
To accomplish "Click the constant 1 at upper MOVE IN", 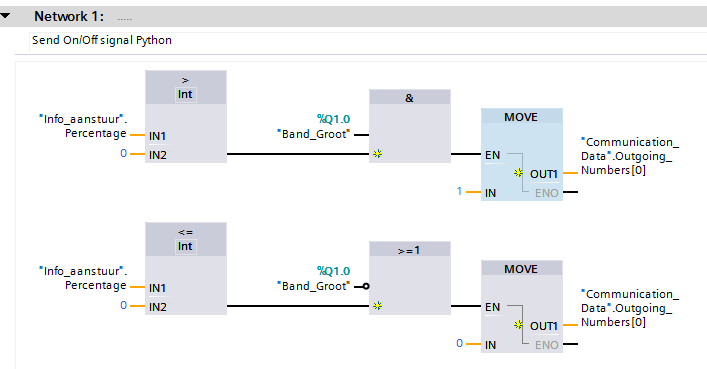I will [x=459, y=191].
